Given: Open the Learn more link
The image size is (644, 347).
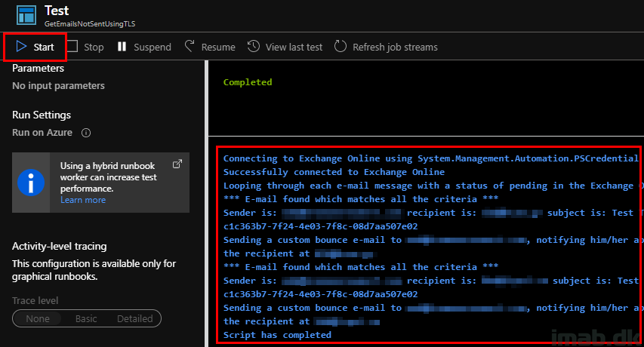Looking at the screenshot, I should 83,200.
